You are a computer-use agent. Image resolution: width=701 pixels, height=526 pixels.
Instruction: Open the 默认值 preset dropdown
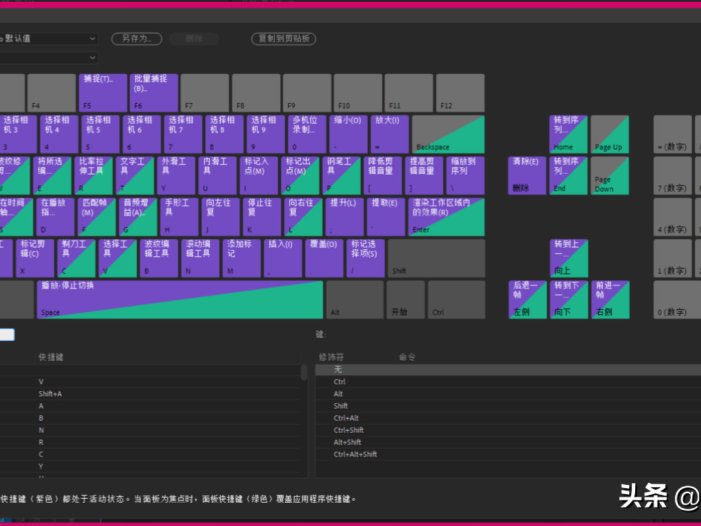coord(50,39)
